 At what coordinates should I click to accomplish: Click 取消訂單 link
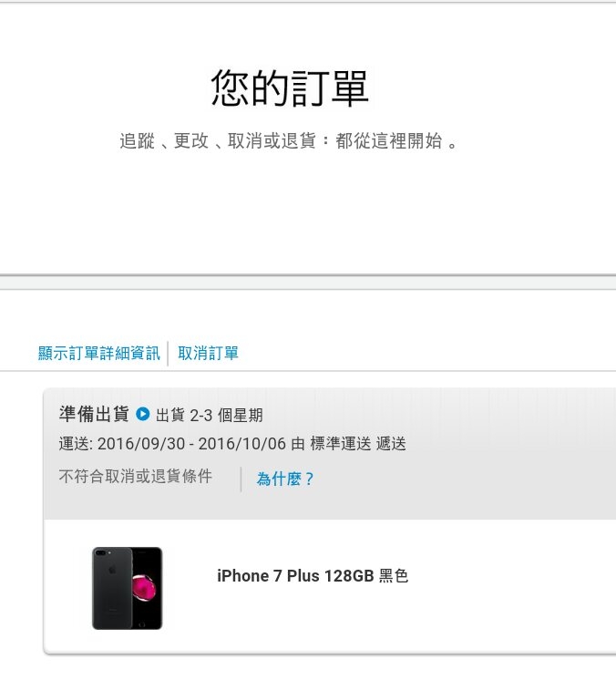click(x=208, y=353)
